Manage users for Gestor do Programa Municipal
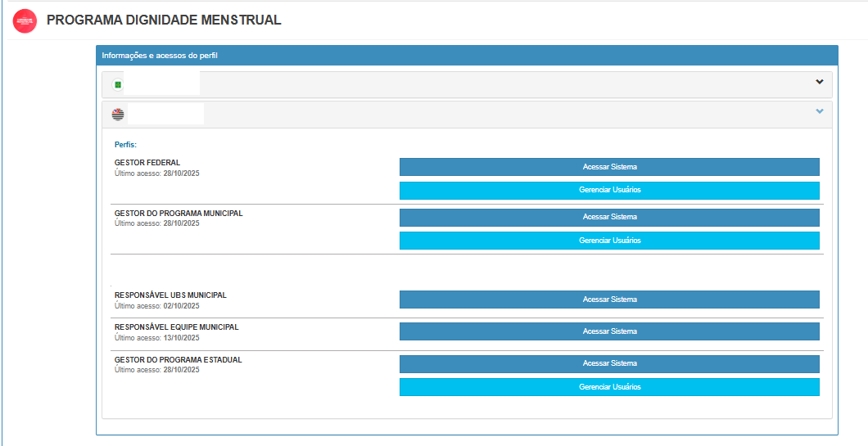This screenshot has width=868, height=446. tap(609, 241)
